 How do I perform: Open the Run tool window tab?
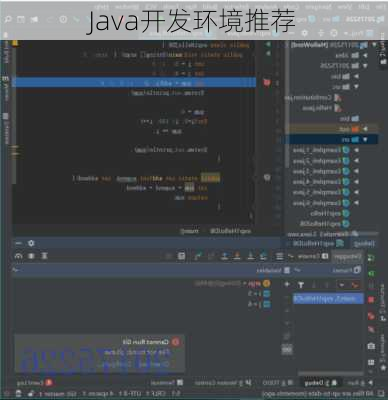tap(360, 383)
